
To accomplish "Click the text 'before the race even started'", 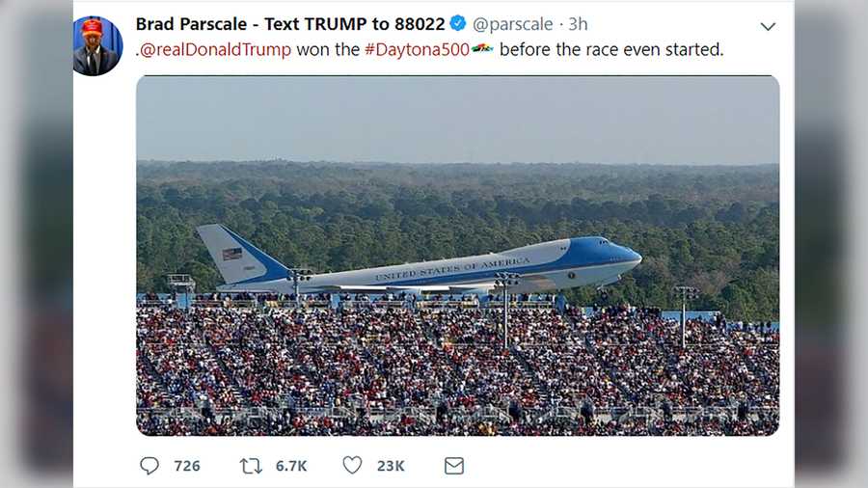I will (x=610, y=50).
